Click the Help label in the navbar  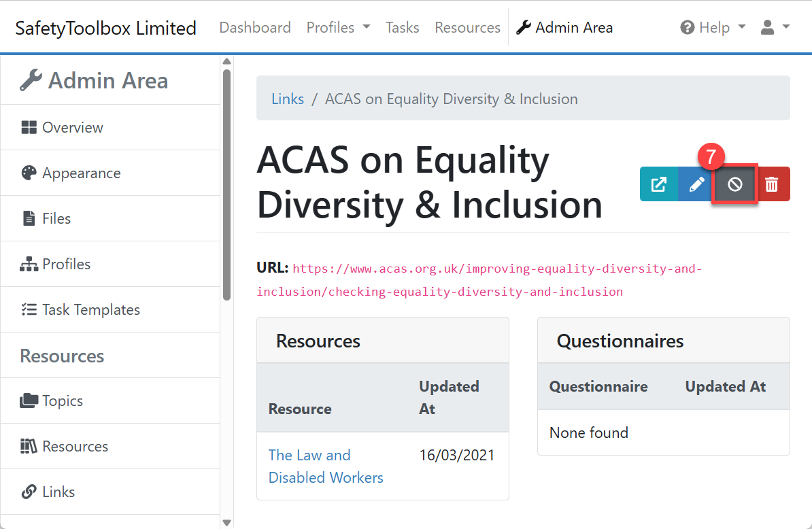point(714,27)
